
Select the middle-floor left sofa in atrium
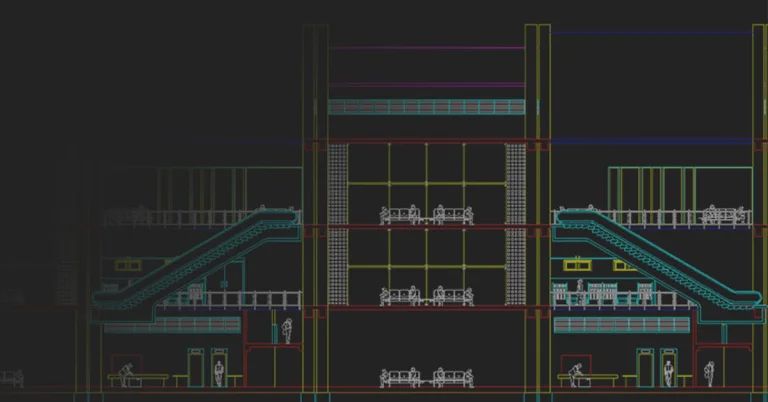(397, 297)
